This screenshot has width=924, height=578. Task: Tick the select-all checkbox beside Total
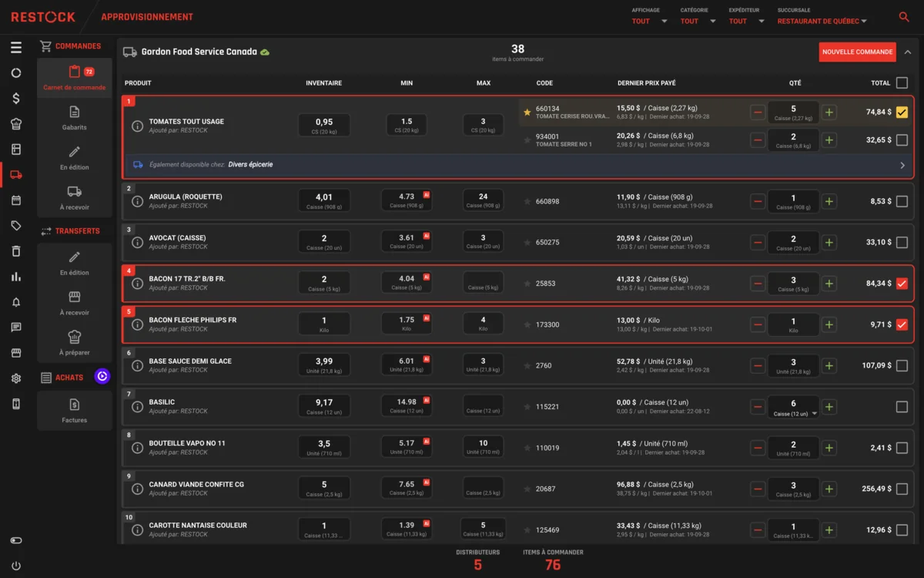[x=902, y=82]
